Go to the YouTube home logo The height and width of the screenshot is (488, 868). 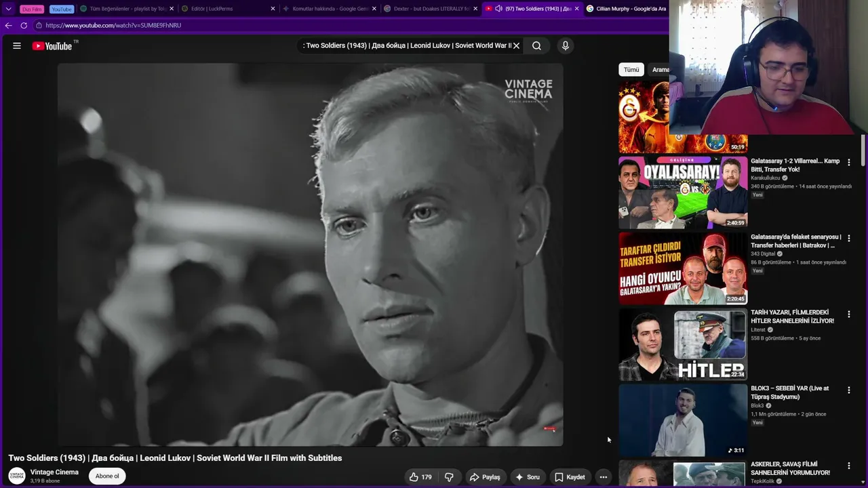tap(52, 46)
